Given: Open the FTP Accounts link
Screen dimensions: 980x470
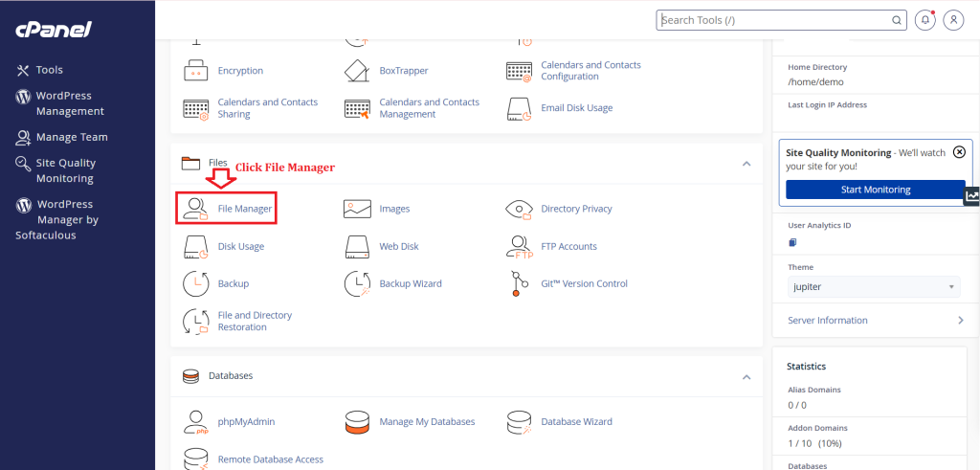Looking at the screenshot, I should pos(568,246).
